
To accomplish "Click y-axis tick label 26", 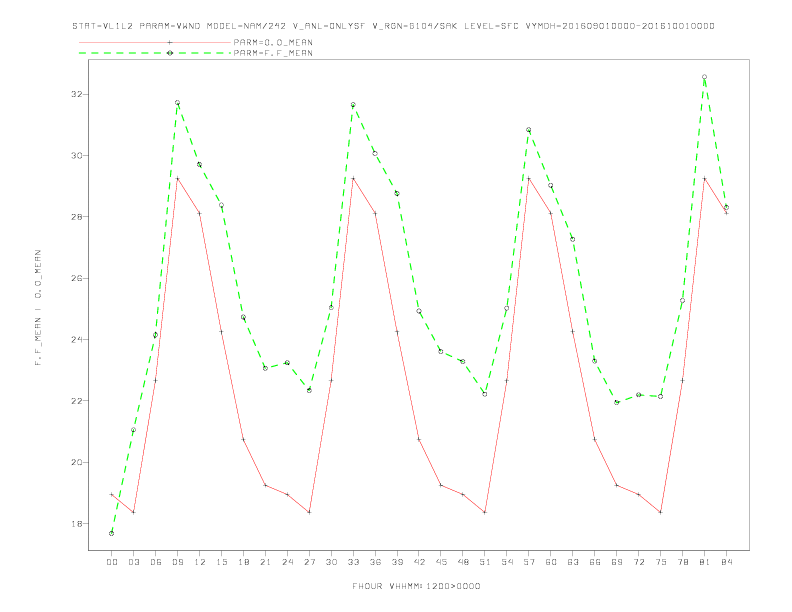I will (76, 278).
